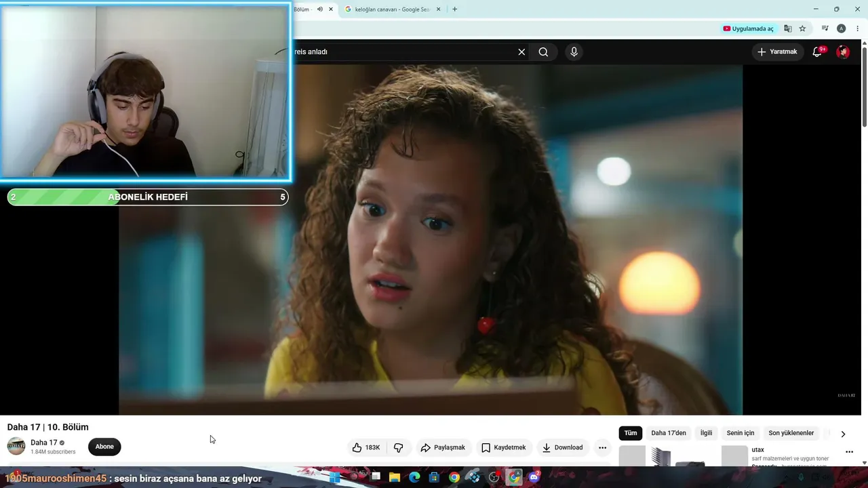Select the Senin için filter chip
The height and width of the screenshot is (488, 868).
pyautogui.click(x=741, y=433)
